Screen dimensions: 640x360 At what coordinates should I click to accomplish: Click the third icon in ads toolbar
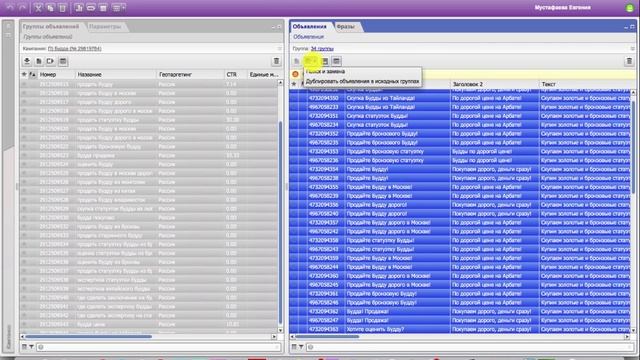(325, 61)
